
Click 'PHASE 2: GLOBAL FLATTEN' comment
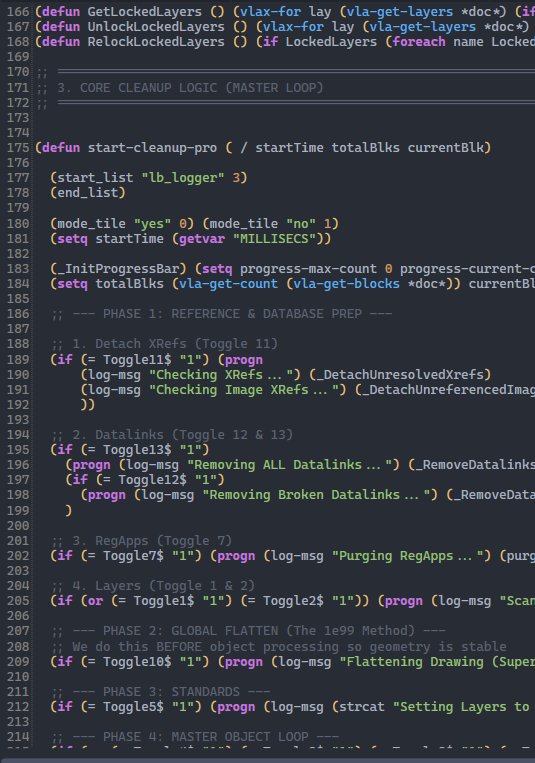click(190, 631)
